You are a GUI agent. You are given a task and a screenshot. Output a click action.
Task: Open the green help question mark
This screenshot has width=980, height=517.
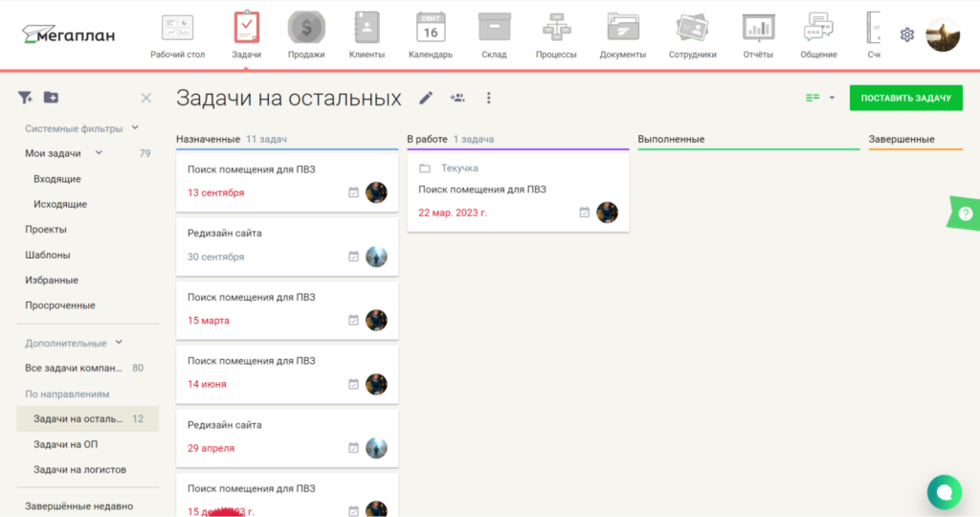click(965, 214)
